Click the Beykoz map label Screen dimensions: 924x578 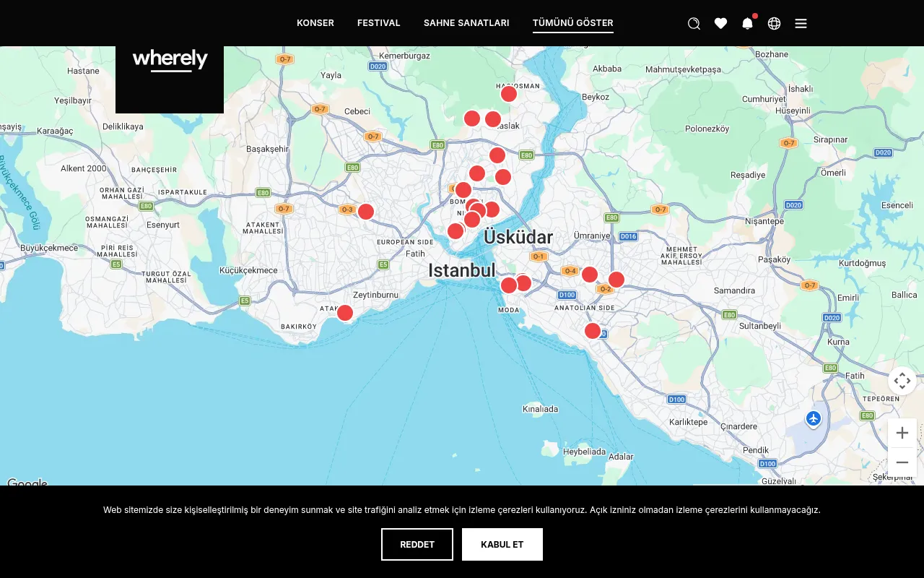tap(596, 97)
